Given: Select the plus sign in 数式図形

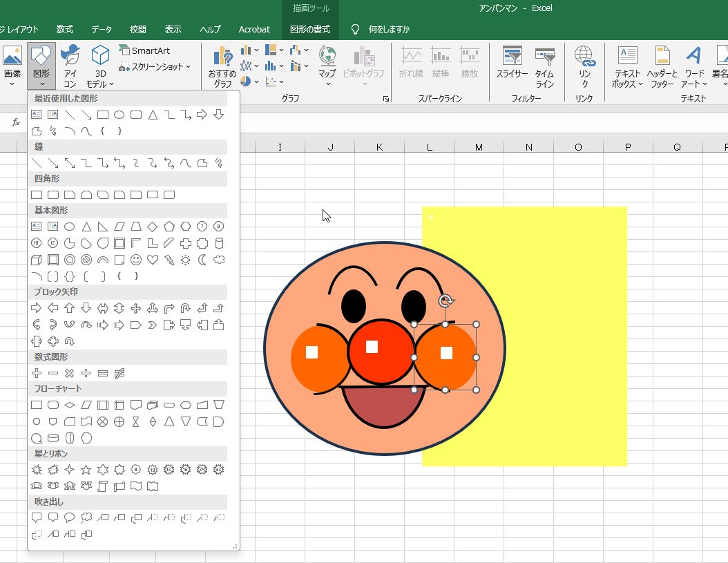Looking at the screenshot, I should (36, 373).
